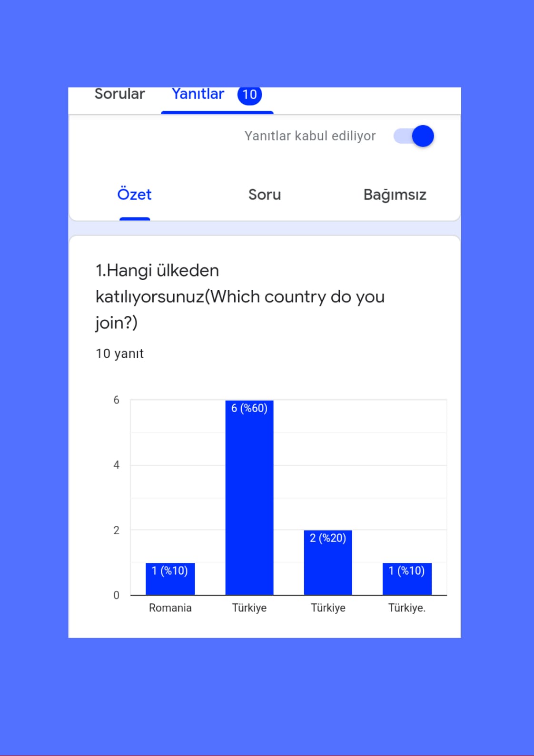Click the 10 yanıt response summary text
The height and width of the screenshot is (756, 534).
(119, 353)
